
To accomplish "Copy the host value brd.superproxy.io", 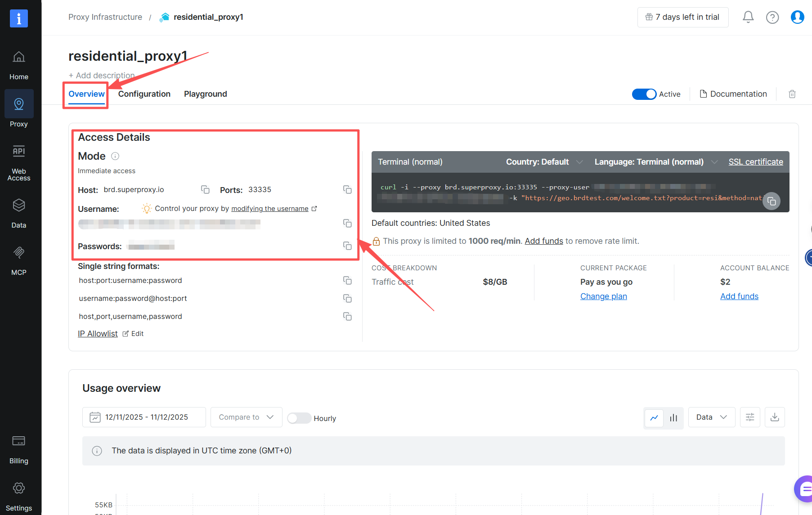I will tap(205, 189).
